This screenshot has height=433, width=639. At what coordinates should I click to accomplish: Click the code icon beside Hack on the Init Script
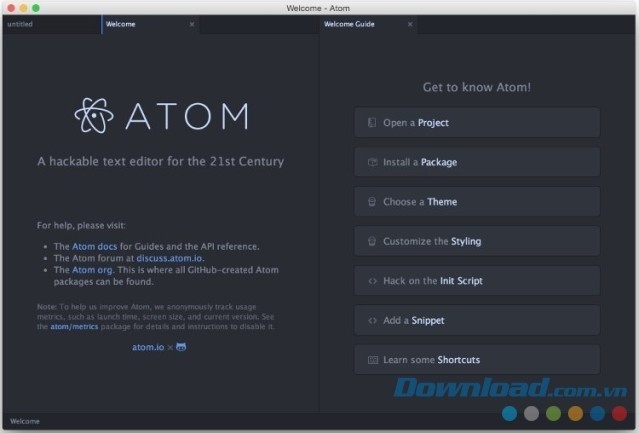tap(372, 281)
